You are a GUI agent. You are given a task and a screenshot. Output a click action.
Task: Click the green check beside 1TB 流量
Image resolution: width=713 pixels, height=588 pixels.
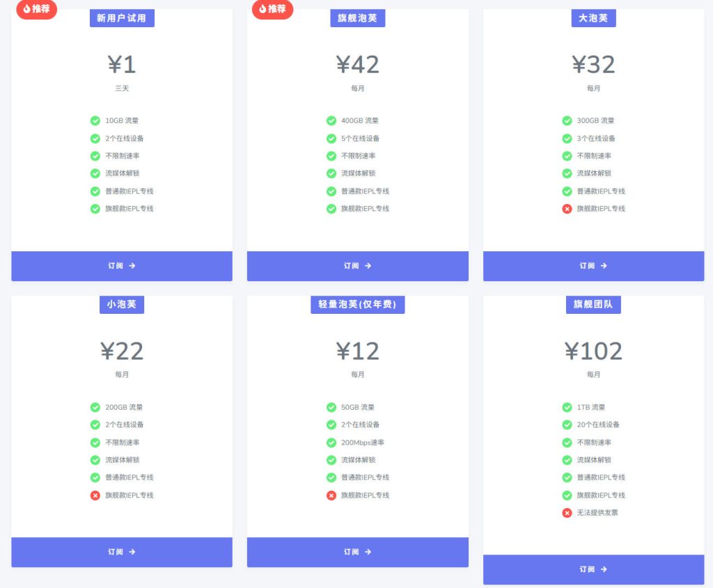click(567, 407)
